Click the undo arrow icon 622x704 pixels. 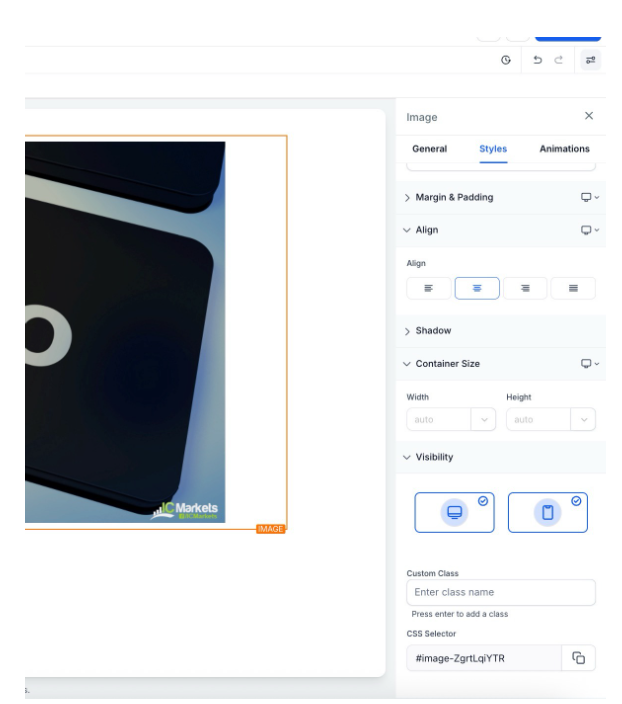tap(538, 60)
